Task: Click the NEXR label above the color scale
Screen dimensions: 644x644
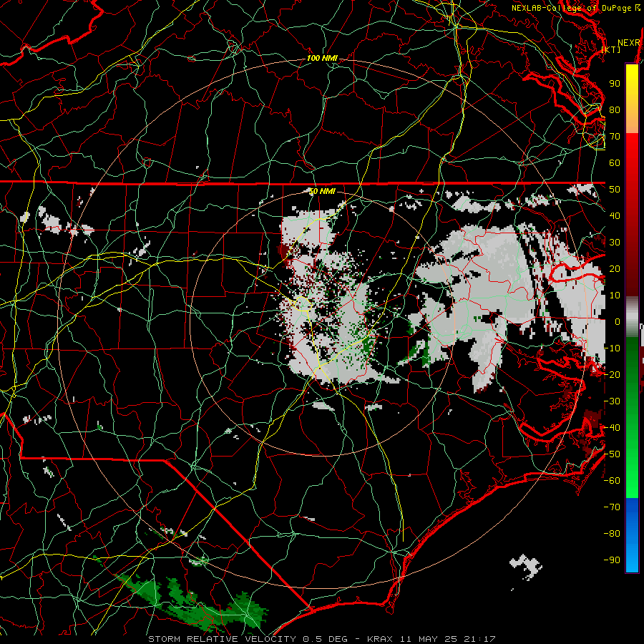Action: pyautogui.click(x=629, y=43)
